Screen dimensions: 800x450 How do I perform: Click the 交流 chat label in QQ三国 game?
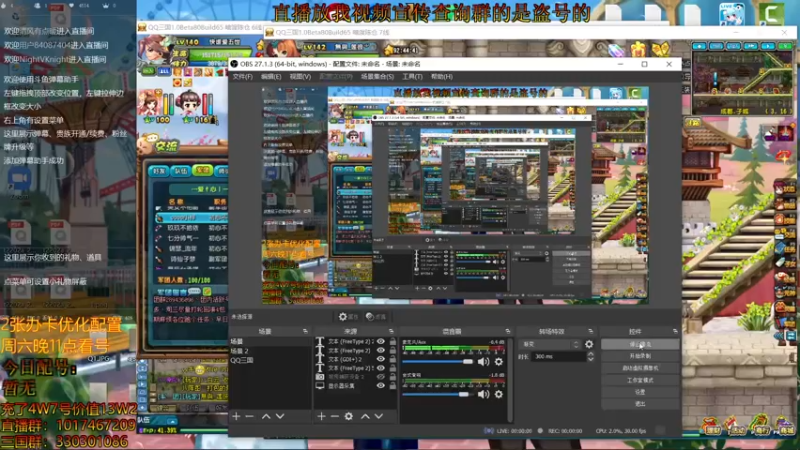[x=166, y=147]
